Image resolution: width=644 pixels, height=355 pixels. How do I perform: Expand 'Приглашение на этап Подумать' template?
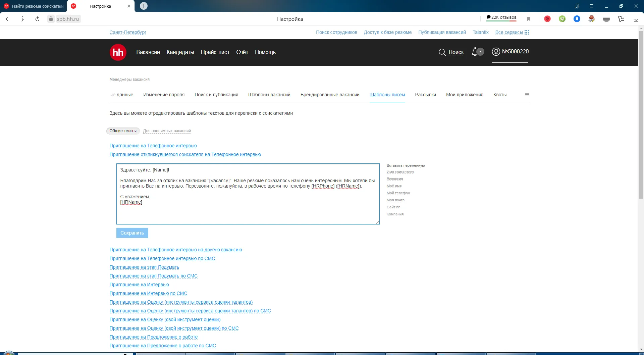click(x=144, y=267)
